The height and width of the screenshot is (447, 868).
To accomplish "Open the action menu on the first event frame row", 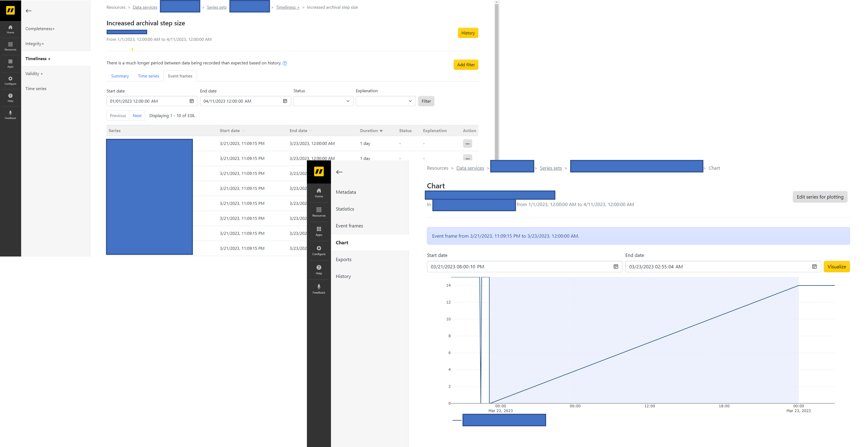I will [x=467, y=143].
